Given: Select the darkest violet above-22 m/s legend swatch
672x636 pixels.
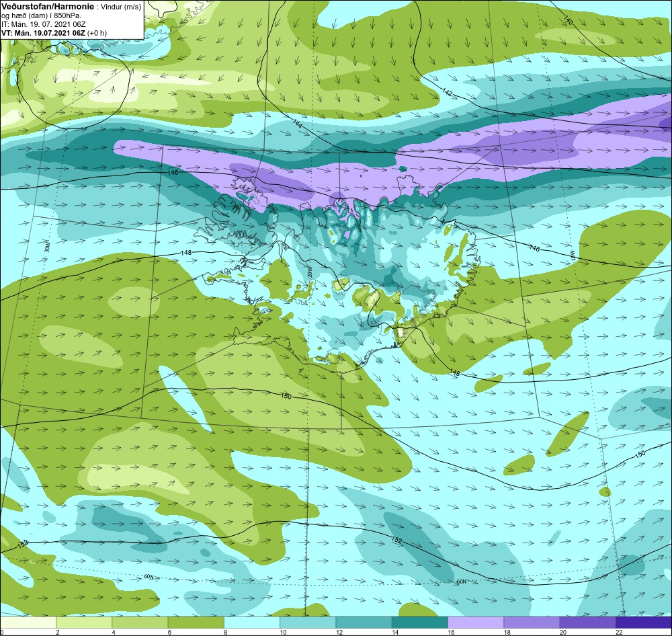Looking at the screenshot, I should (x=644, y=622).
